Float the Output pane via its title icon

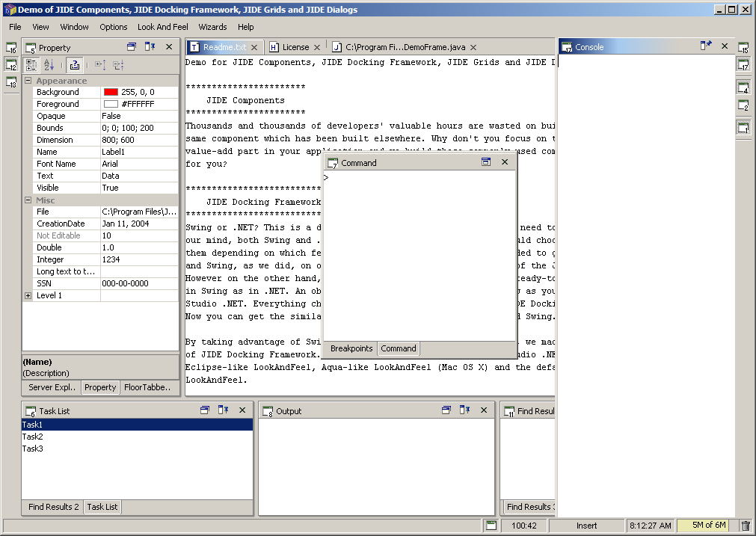[446, 410]
